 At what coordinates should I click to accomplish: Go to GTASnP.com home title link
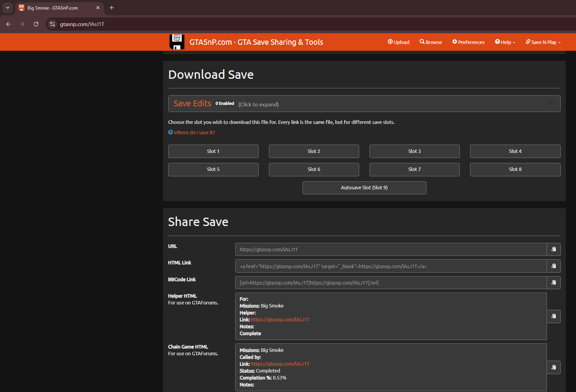(x=256, y=42)
